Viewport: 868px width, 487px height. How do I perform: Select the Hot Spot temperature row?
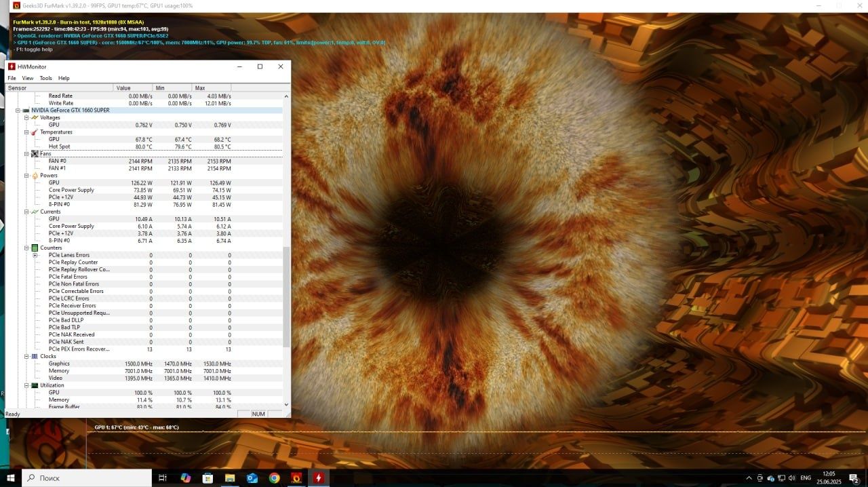(x=144, y=147)
